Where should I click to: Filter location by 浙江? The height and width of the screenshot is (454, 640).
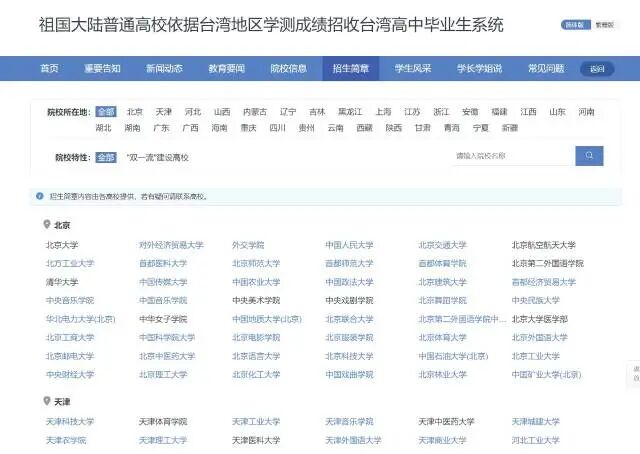click(441, 111)
